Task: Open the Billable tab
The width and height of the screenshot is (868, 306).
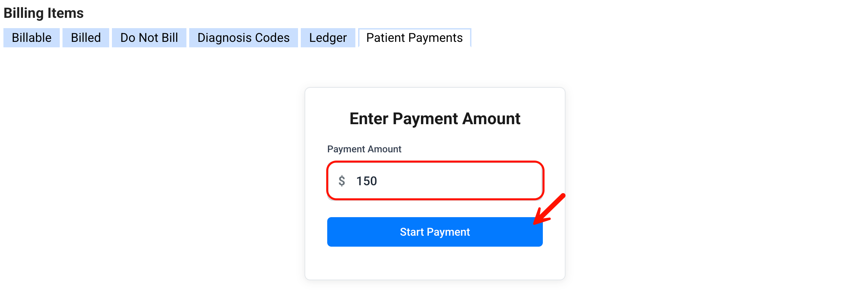Action: (32, 38)
